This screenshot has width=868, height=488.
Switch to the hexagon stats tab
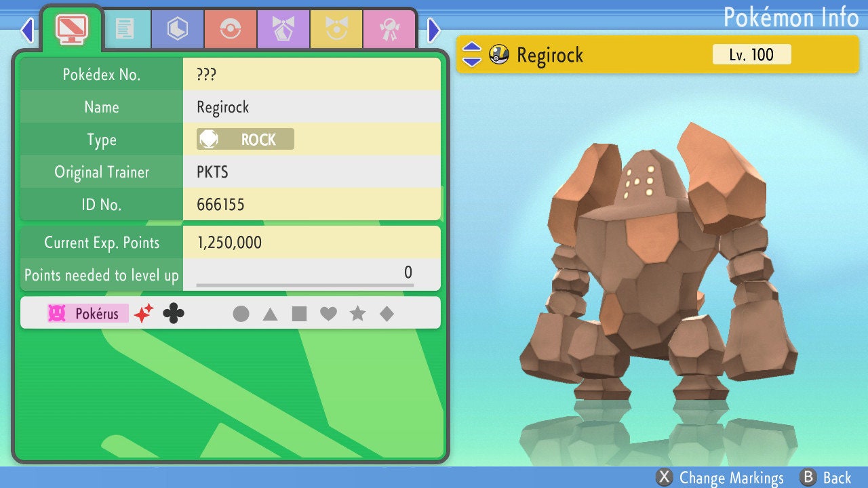click(x=177, y=29)
